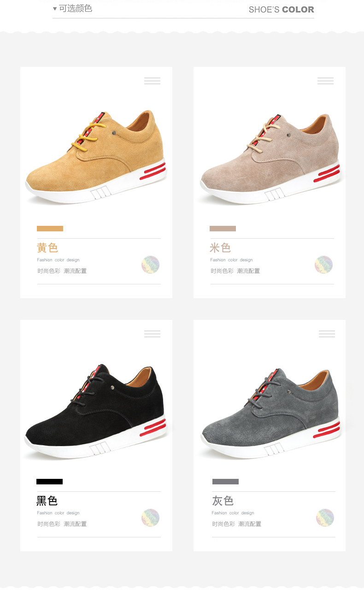Click the rainbow circle icon beside 灰色
This screenshot has width=364, height=595.
(325, 518)
